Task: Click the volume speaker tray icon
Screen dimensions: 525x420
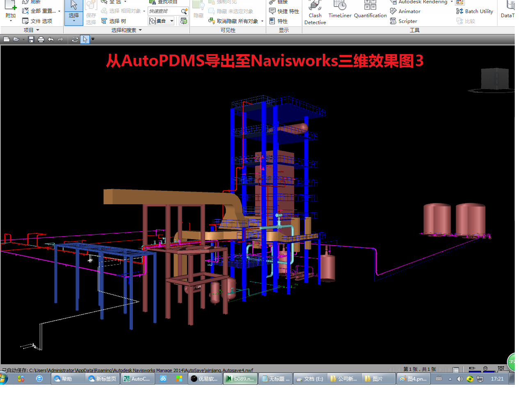Action: click(460, 379)
